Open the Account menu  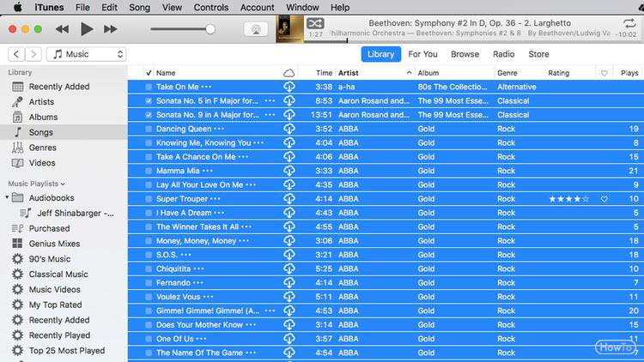(x=257, y=8)
